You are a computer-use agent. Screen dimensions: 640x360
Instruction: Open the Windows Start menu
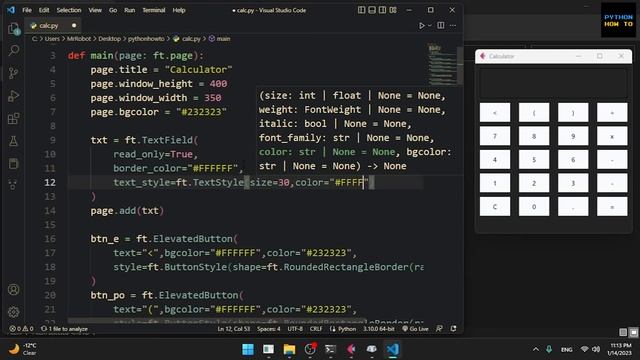tap(248, 349)
